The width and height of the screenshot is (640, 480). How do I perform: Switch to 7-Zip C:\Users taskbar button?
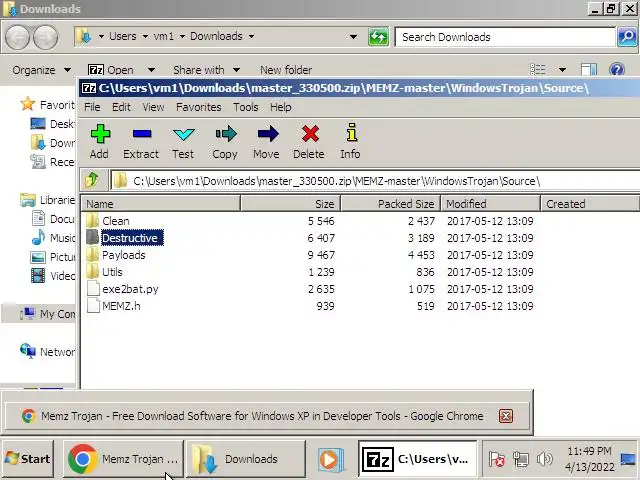(418, 459)
